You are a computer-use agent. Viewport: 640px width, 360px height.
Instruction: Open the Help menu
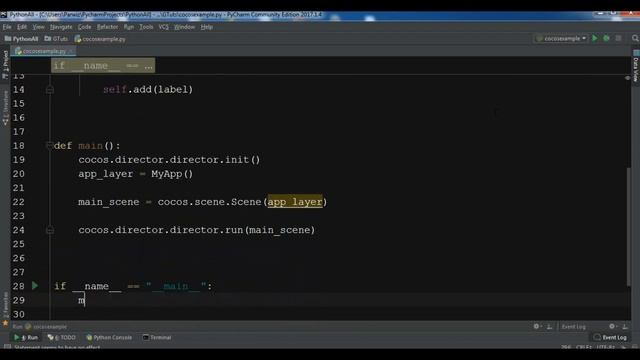click(x=207, y=27)
